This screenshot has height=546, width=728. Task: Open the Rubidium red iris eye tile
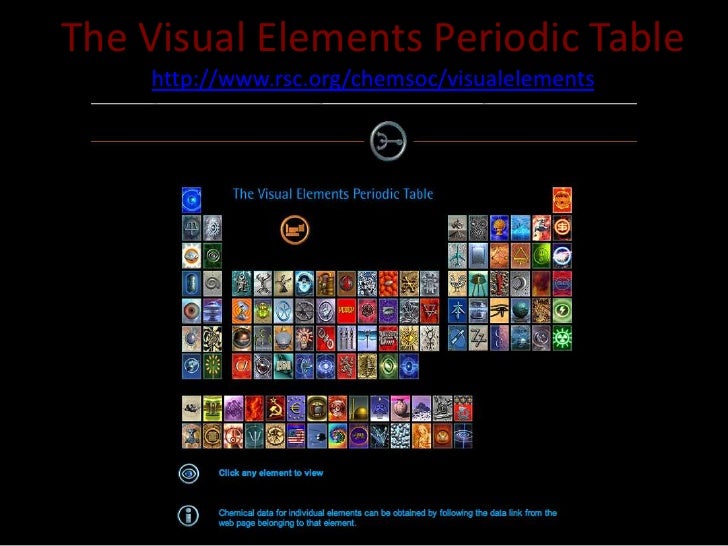(191, 311)
